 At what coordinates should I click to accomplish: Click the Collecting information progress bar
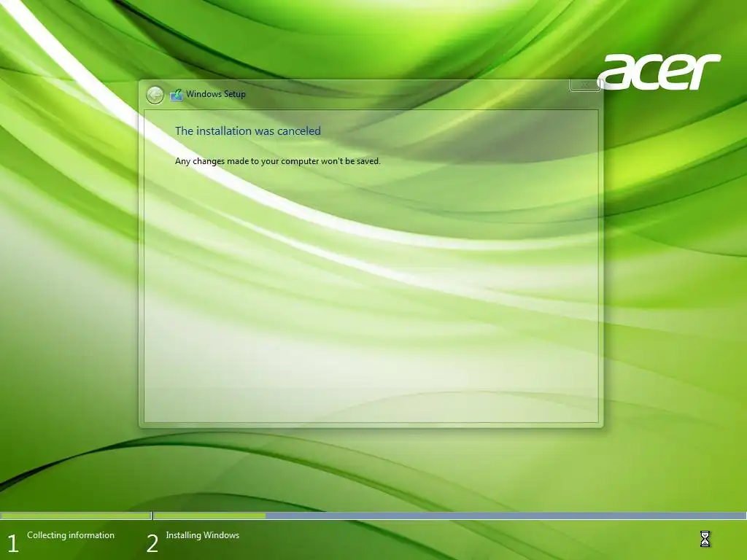[75, 516]
